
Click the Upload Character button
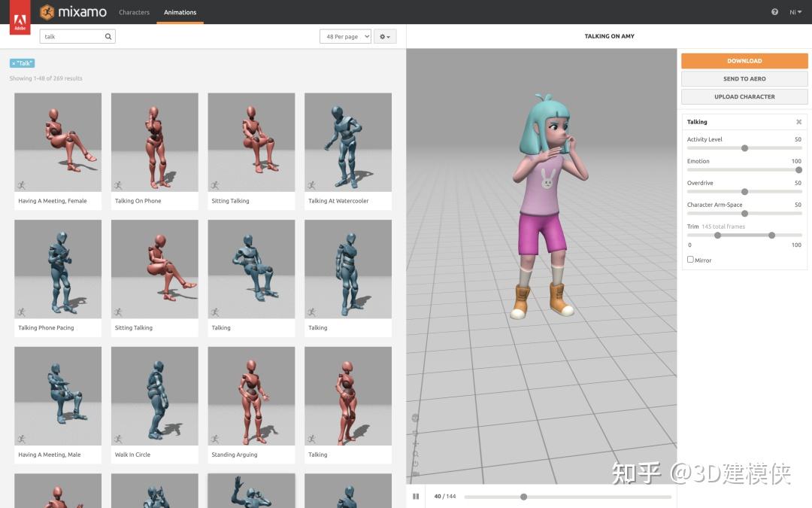744,96
